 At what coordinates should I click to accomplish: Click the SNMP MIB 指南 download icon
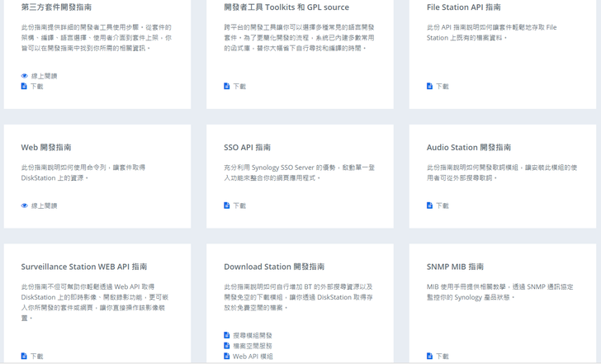[429, 357]
